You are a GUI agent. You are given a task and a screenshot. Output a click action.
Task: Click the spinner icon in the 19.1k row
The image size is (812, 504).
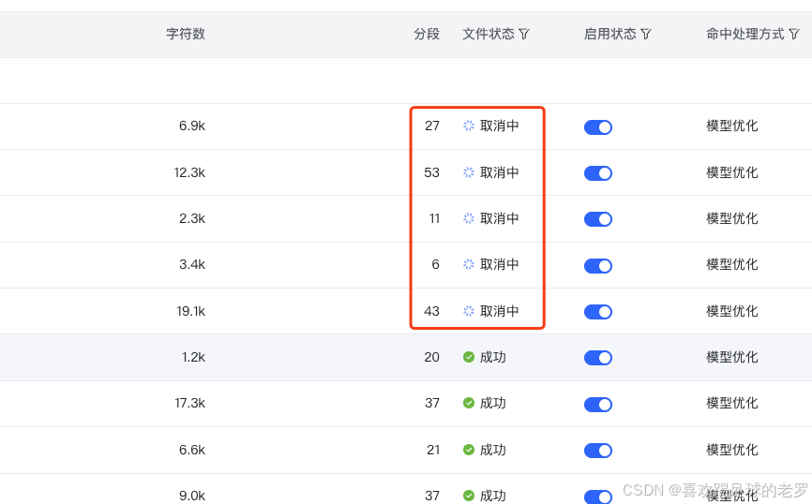click(x=469, y=311)
